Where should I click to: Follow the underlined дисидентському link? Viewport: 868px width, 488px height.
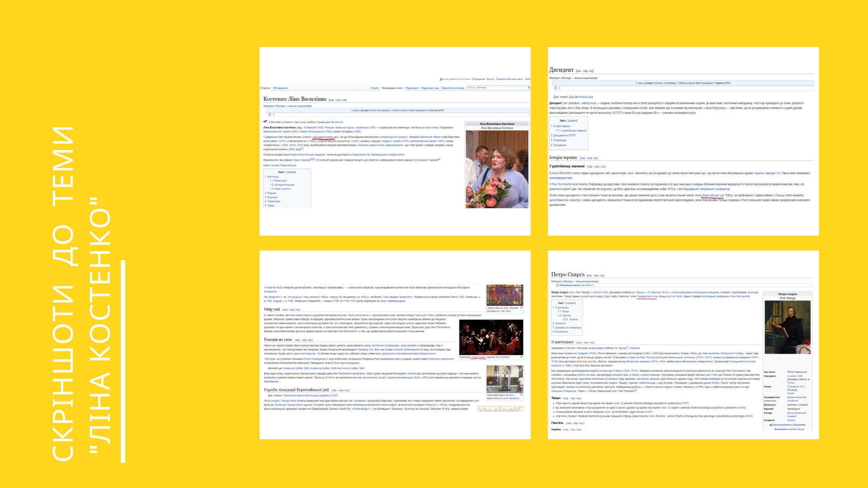pyautogui.click(x=323, y=137)
